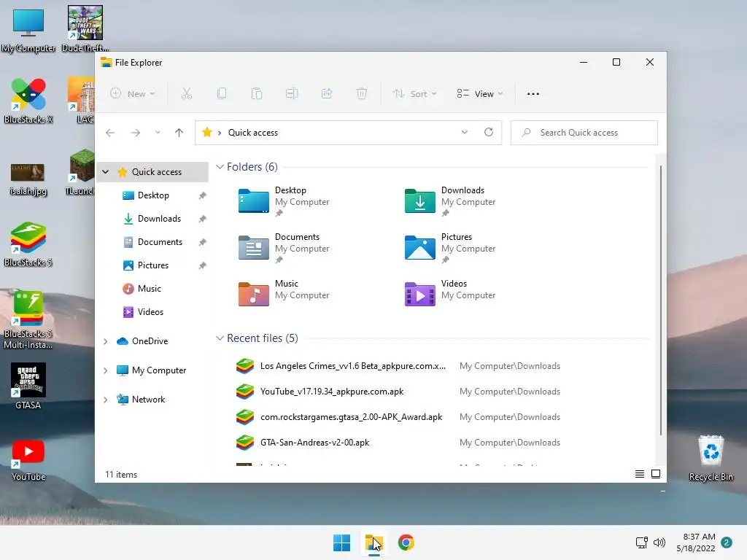747x560 pixels.
Task: Open the volume control in system tray
Action: [x=659, y=542]
